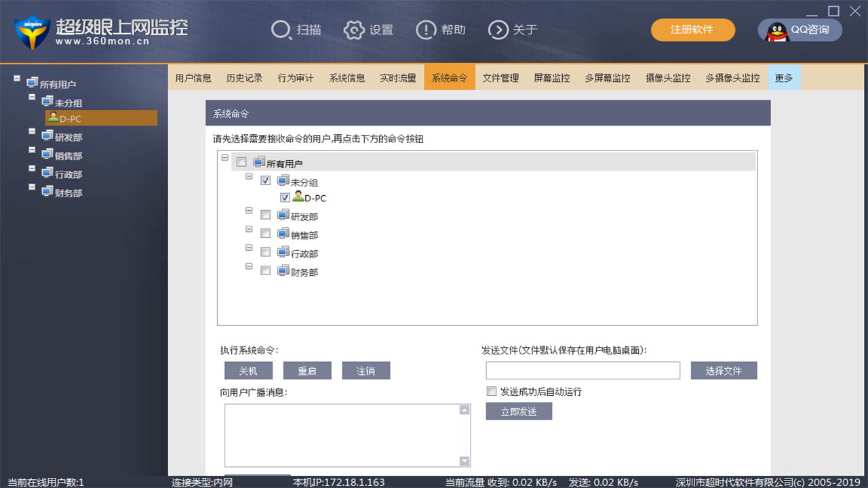This screenshot has height=488, width=868.
Task: Click the computer icon beside 研发部 in the tree
Action: pos(282,214)
